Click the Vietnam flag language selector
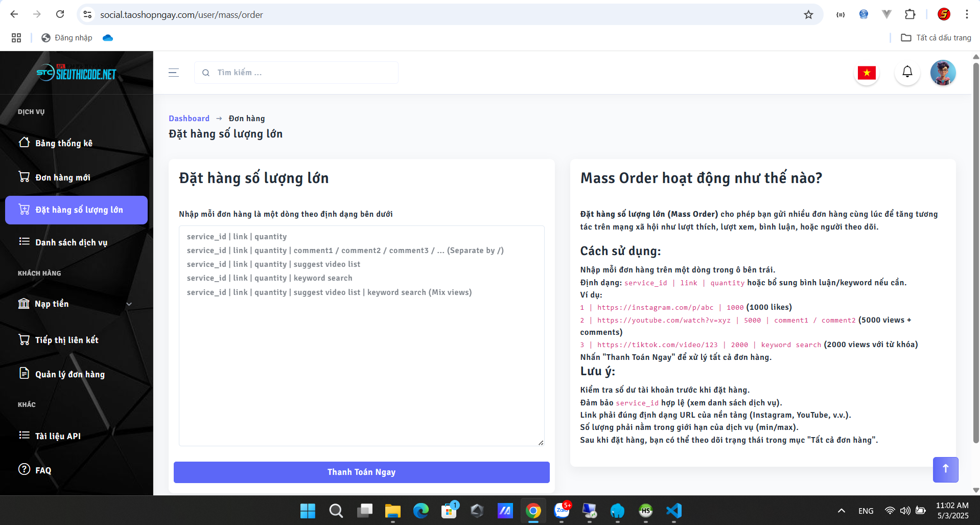This screenshot has height=525, width=980. coord(867,72)
